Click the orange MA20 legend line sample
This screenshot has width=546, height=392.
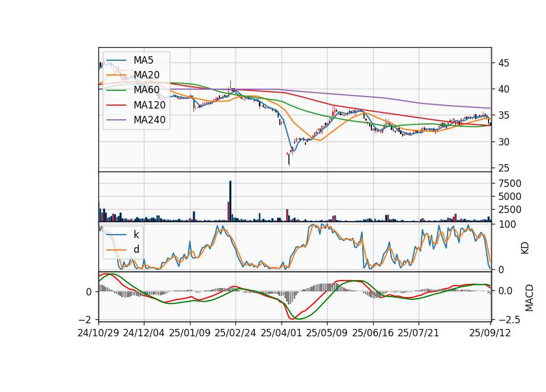click(116, 75)
